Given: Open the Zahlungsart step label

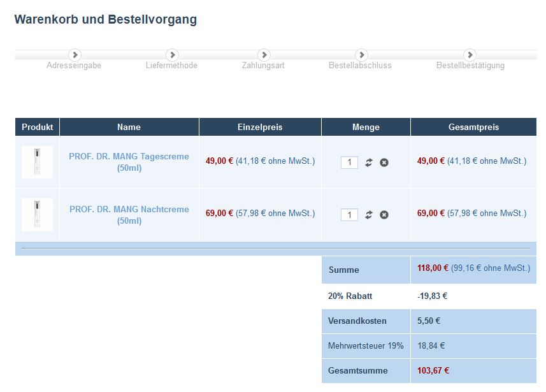Looking at the screenshot, I should pos(263,66).
